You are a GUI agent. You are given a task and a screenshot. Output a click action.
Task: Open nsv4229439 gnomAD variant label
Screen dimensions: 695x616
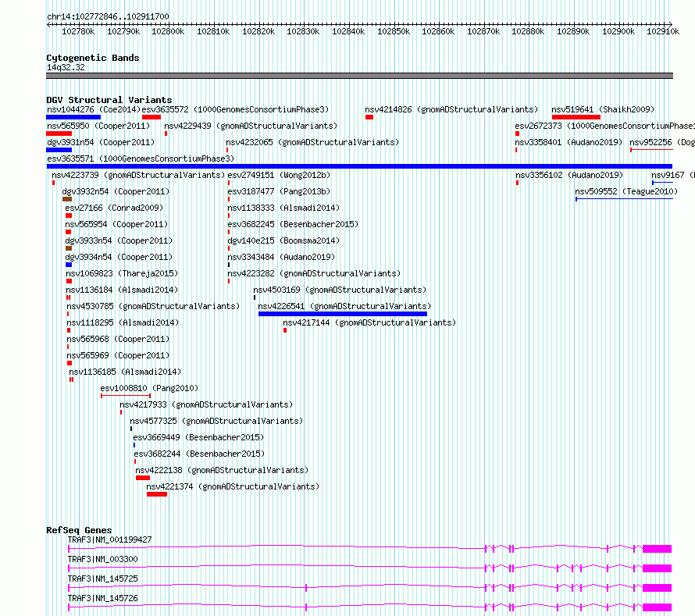tap(251, 126)
